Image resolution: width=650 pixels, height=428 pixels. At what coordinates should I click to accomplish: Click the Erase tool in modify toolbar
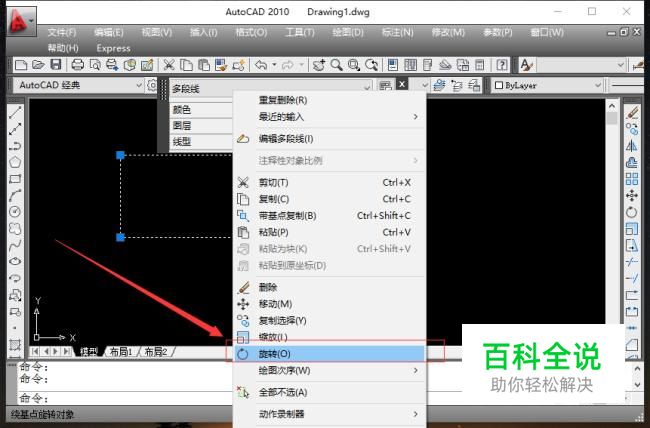632,112
